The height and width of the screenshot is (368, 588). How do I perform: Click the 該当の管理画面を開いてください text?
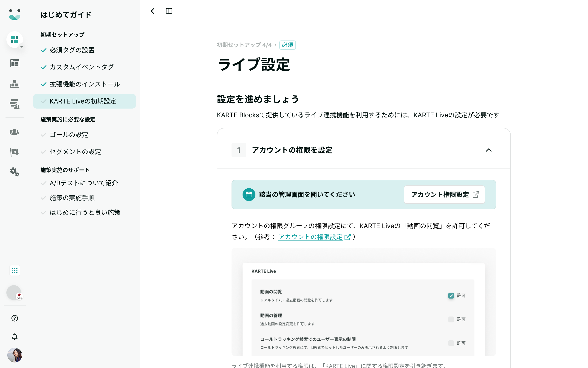coord(307,195)
